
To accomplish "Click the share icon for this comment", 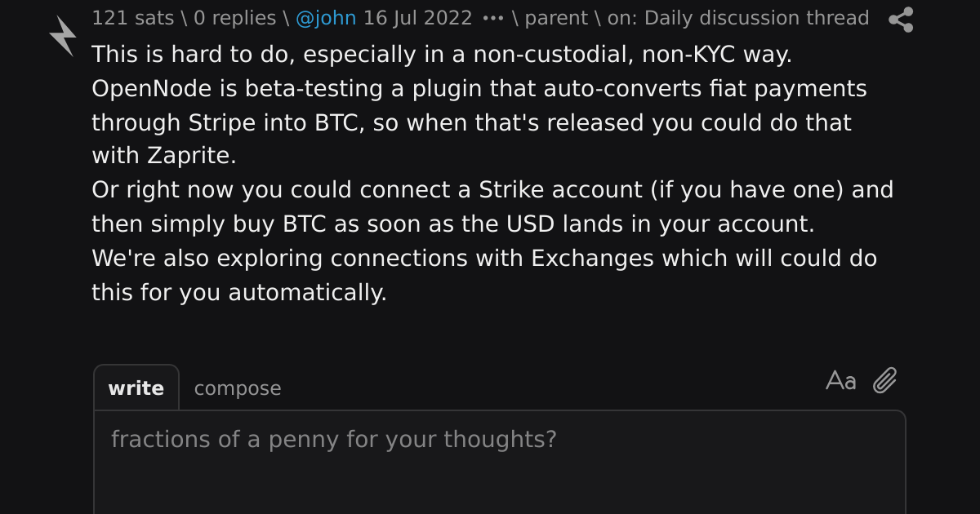I will click(x=901, y=20).
